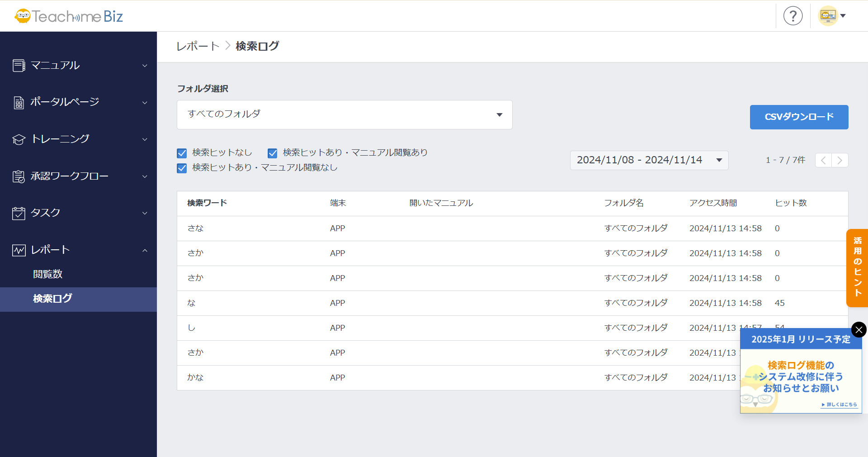Select 検索ログ in the sidebar
The height and width of the screenshot is (457, 868).
pyautogui.click(x=52, y=299)
